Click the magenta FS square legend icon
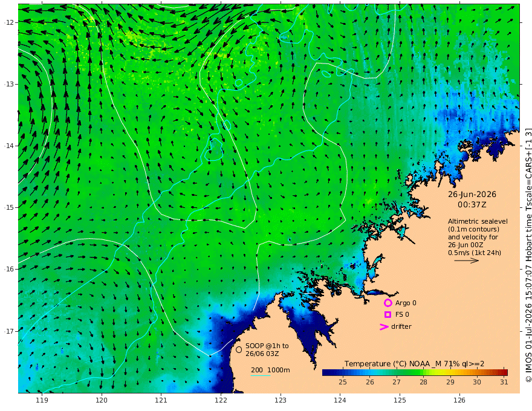 388,315
